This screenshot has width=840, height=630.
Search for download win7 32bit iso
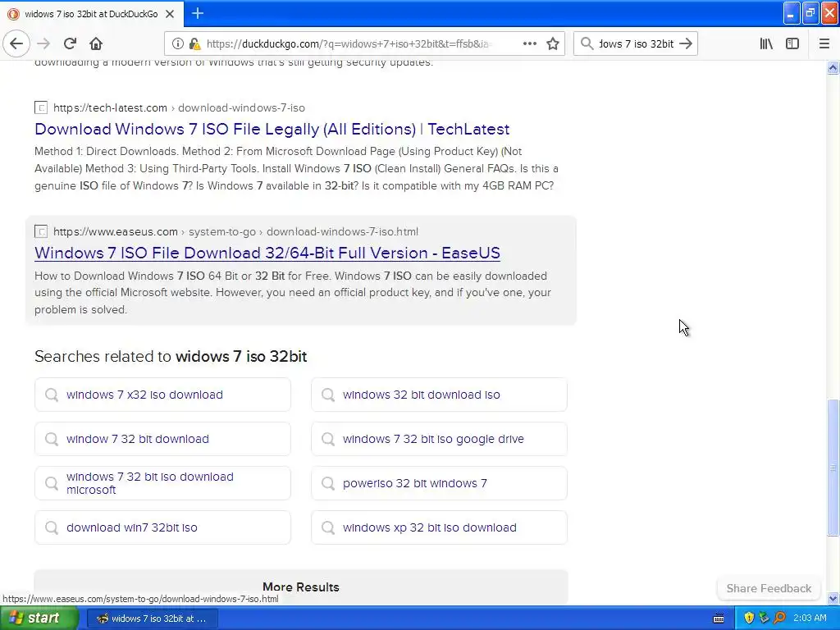pyautogui.click(x=163, y=527)
